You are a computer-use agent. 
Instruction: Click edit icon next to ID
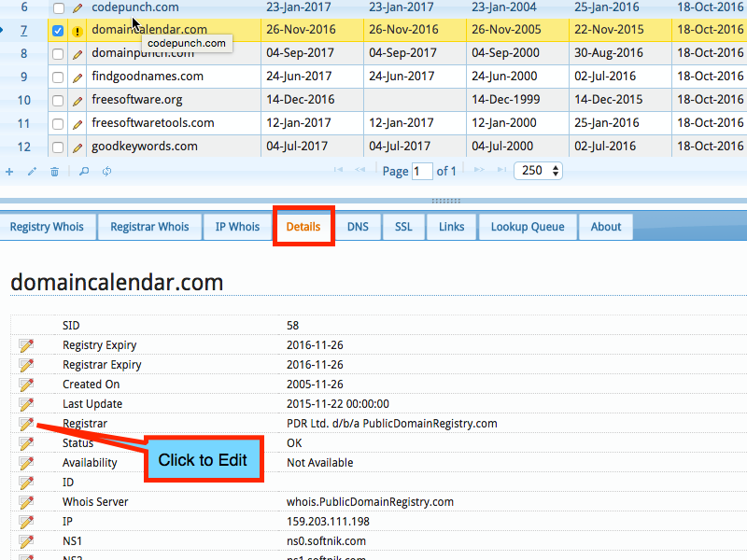[26, 483]
